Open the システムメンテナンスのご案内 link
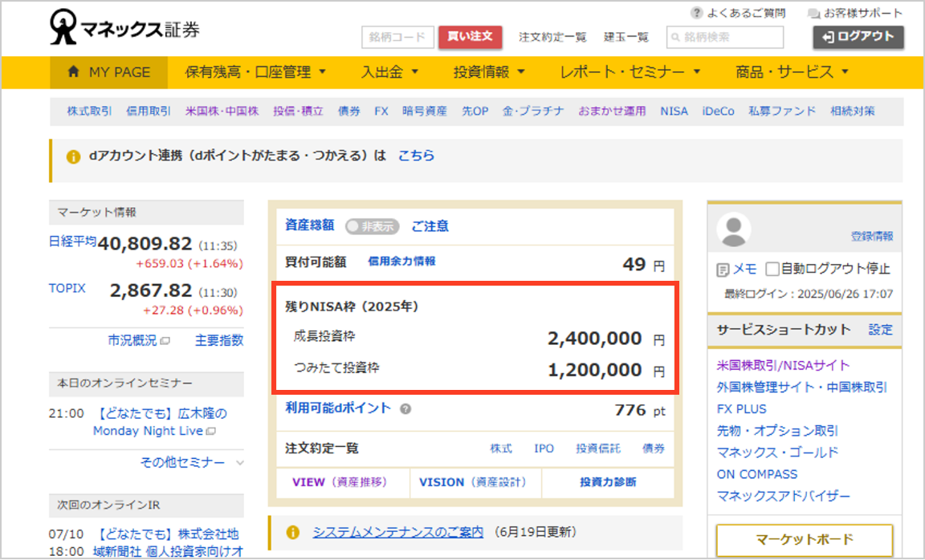This screenshot has height=560, width=925. click(x=398, y=532)
